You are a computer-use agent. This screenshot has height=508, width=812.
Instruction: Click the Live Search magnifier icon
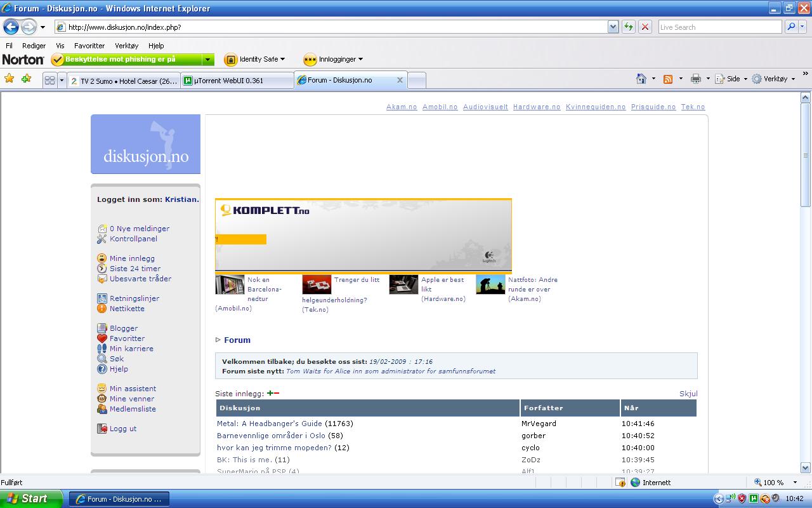(790, 27)
